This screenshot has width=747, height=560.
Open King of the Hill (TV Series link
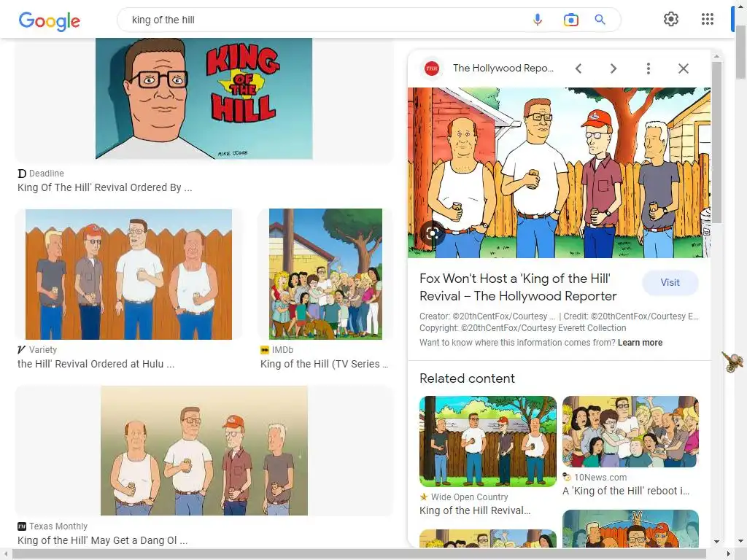click(324, 364)
